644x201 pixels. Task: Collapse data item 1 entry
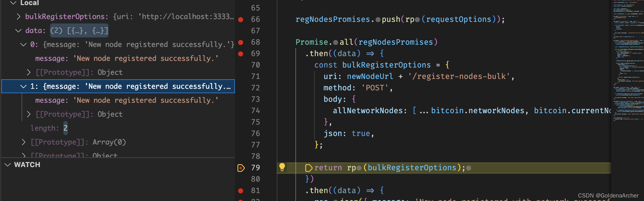(x=23, y=87)
